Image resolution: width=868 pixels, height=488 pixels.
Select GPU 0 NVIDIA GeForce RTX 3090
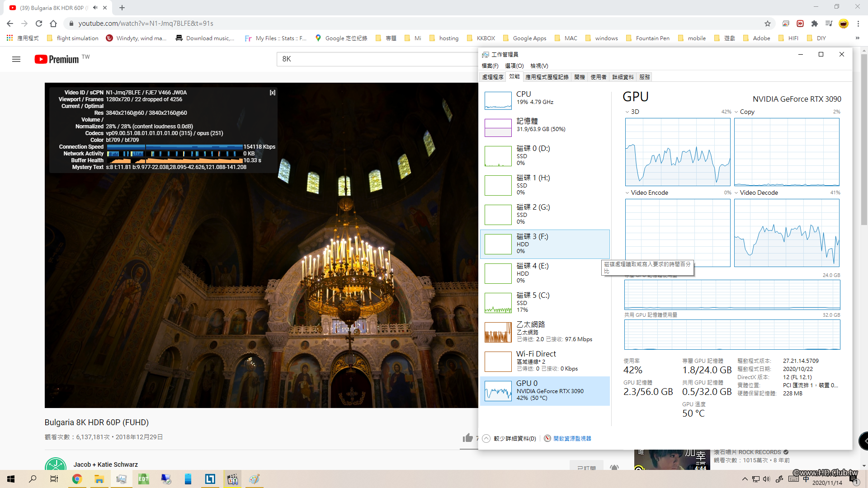coord(545,391)
